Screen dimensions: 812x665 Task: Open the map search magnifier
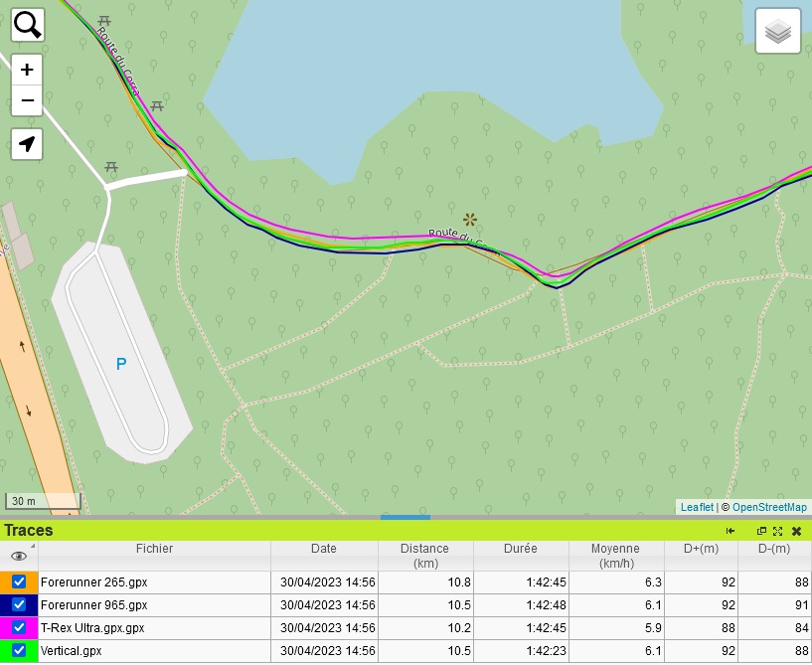(27, 25)
